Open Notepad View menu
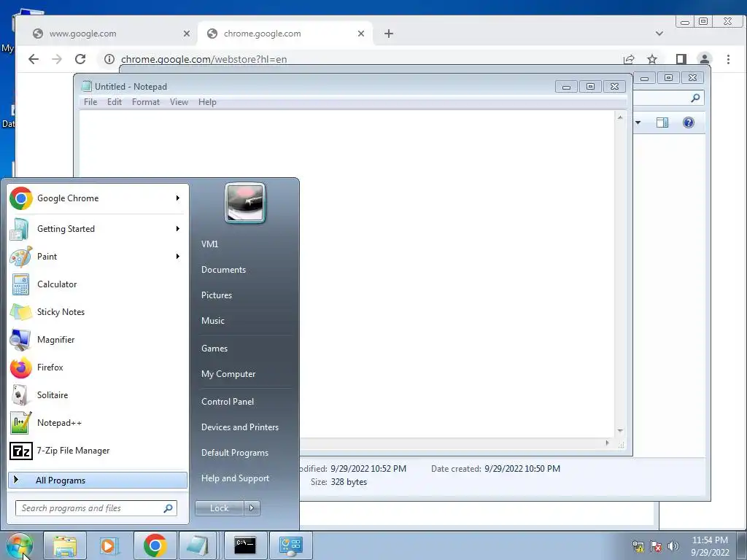Screen dimensions: 747x560 click(x=179, y=102)
